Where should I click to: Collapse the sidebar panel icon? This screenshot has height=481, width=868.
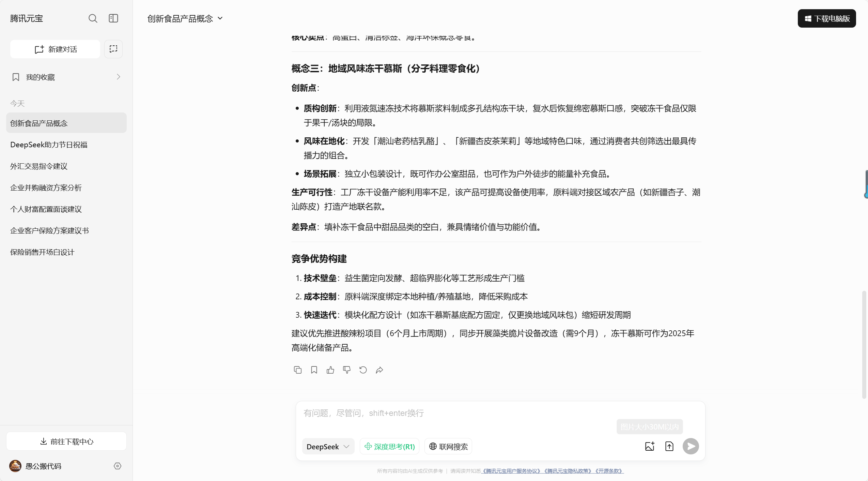[x=113, y=18]
